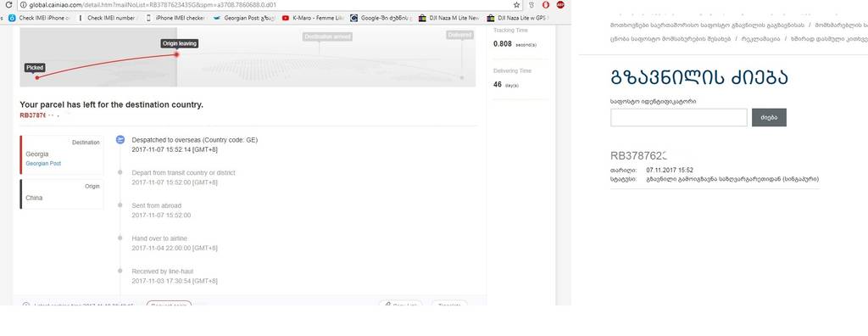Open the Adblock Plus extension icon
The image size is (868, 336).
[x=560, y=5]
